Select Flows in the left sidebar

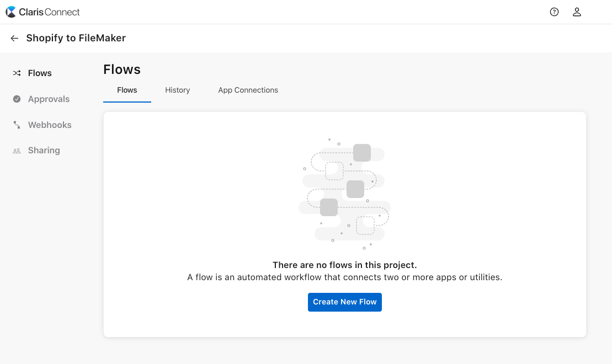(x=39, y=73)
